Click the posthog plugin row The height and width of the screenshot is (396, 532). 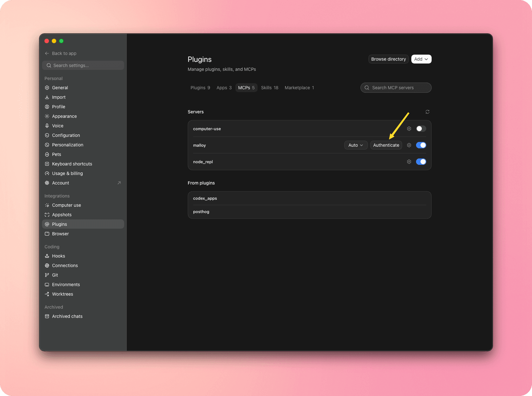310,212
